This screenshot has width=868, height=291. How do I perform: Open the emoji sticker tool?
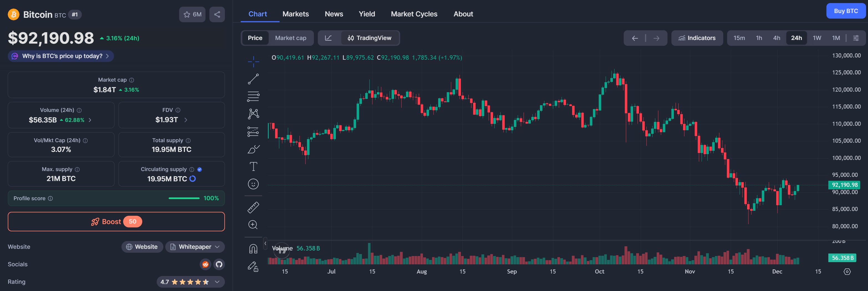point(253,184)
